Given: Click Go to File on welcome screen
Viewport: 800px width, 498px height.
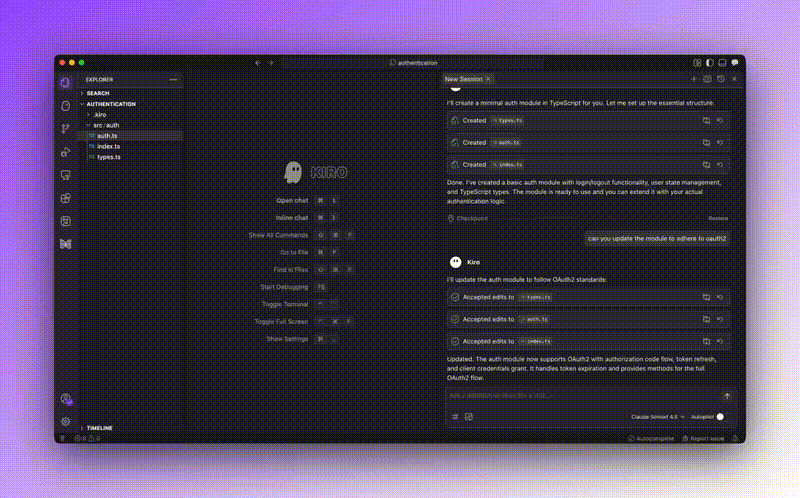Looking at the screenshot, I should [x=294, y=253].
